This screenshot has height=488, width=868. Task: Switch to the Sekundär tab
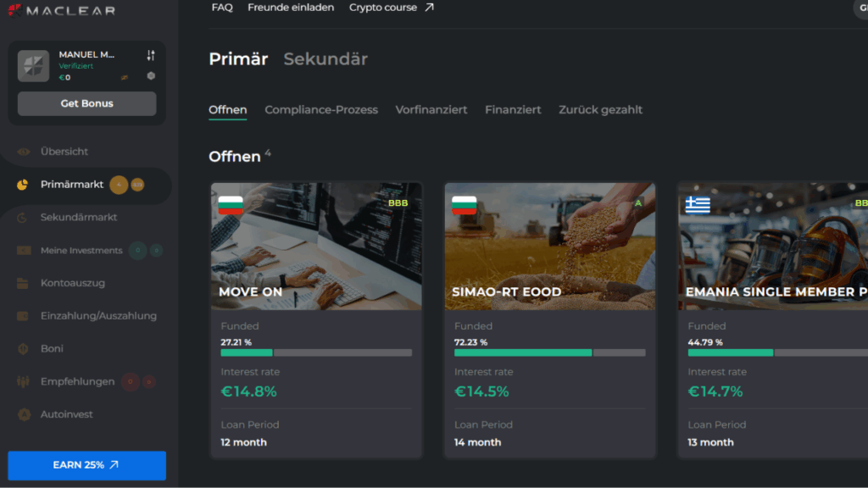tap(325, 59)
